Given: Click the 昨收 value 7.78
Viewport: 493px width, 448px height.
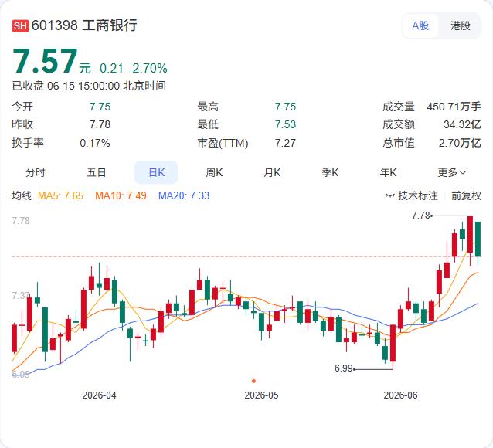Looking at the screenshot, I should pyautogui.click(x=100, y=124).
